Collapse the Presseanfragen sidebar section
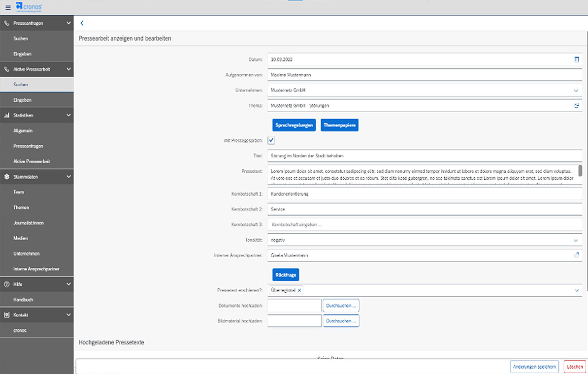The height and width of the screenshot is (374, 588). coord(68,23)
